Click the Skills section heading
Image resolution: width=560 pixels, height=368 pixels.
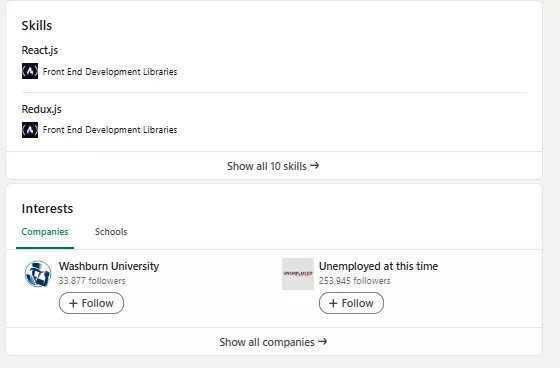click(x=37, y=26)
